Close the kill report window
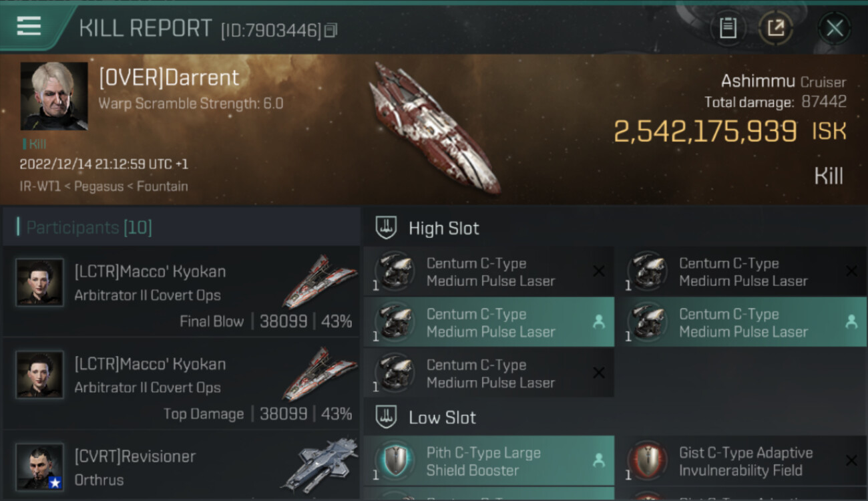The width and height of the screenshot is (868, 501). [x=834, y=28]
